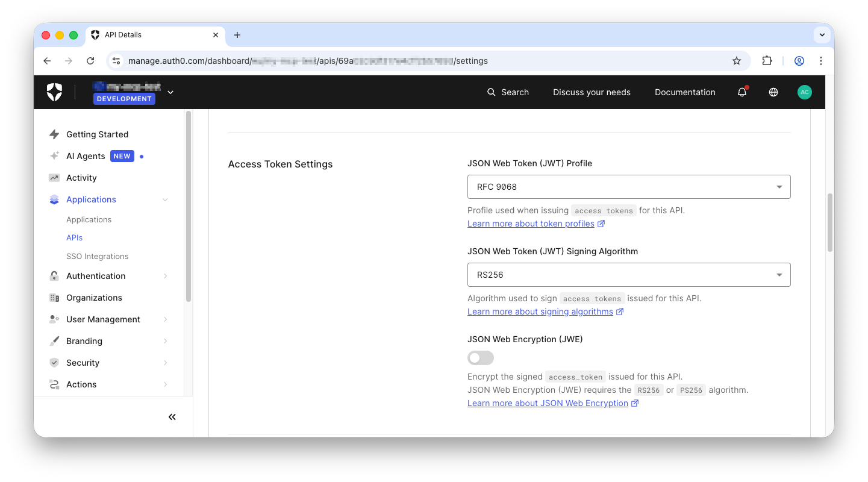Collapse the Applications section chevron
868x482 pixels.
[x=166, y=199]
